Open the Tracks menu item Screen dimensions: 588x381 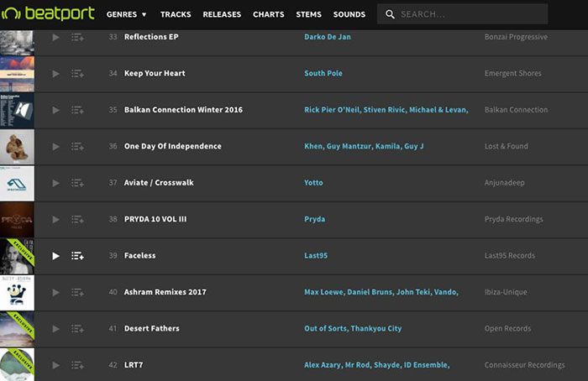[176, 14]
